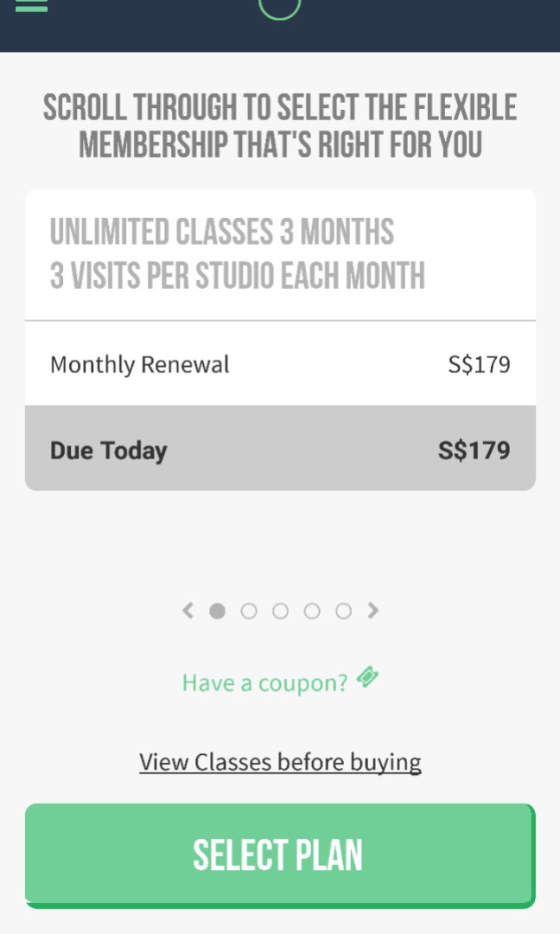Select the fourth carousel dot
Screen dimensions: 560x934
pos(312,611)
